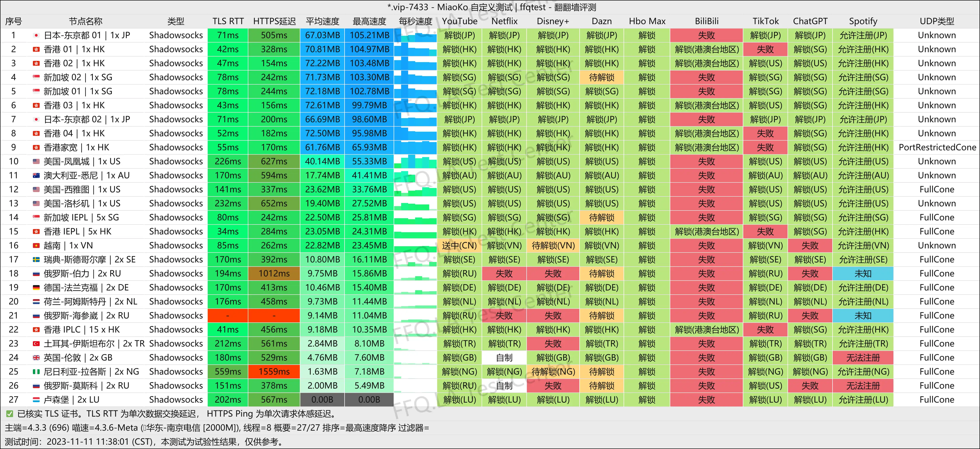Click the YouTube column header
This screenshot has width=980, height=449.
[459, 21]
